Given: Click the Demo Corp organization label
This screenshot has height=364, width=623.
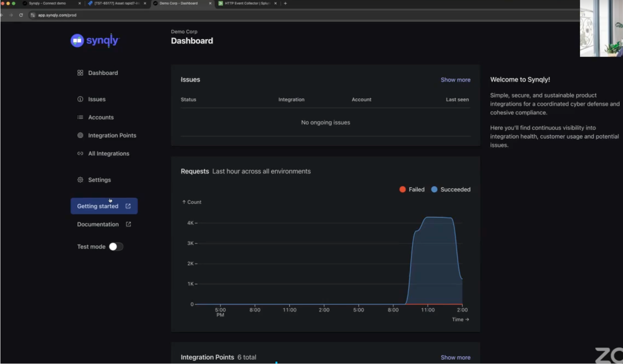Looking at the screenshot, I should click(184, 31).
